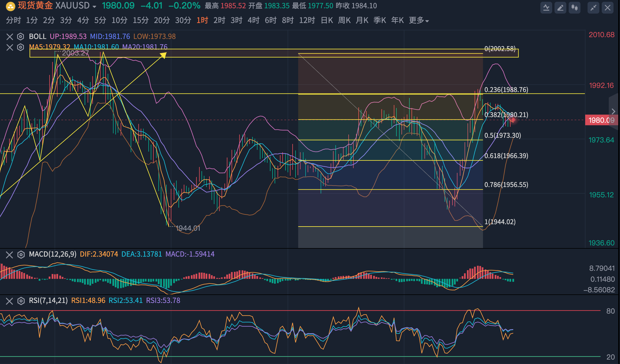The image size is (620, 364).
Task: Switch to the 季K timeframe
Action: [380, 20]
